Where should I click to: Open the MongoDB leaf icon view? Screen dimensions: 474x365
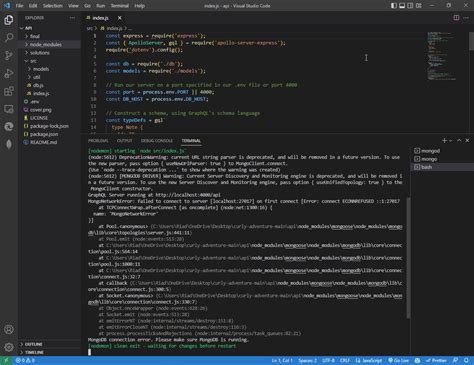(9, 144)
